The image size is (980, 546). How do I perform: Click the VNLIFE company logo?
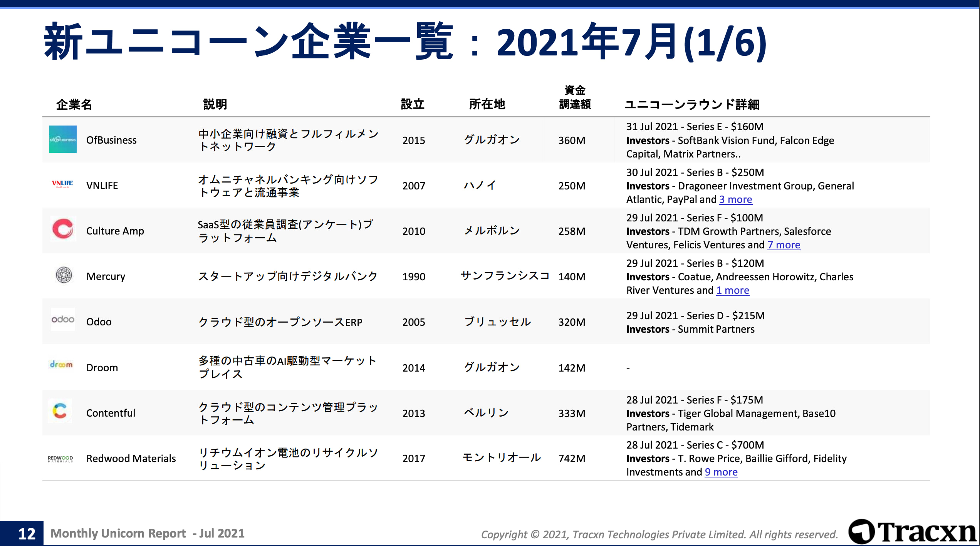pos(62,184)
